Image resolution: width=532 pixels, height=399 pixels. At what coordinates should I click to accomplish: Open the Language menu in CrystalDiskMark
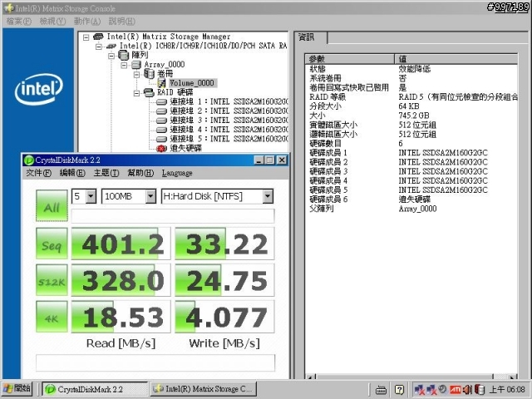coord(177,173)
